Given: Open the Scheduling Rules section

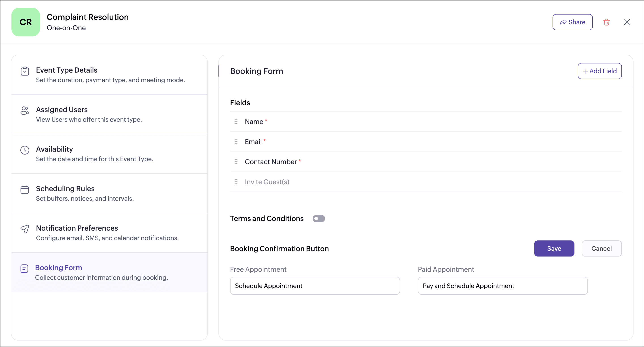Looking at the screenshot, I should tap(109, 193).
